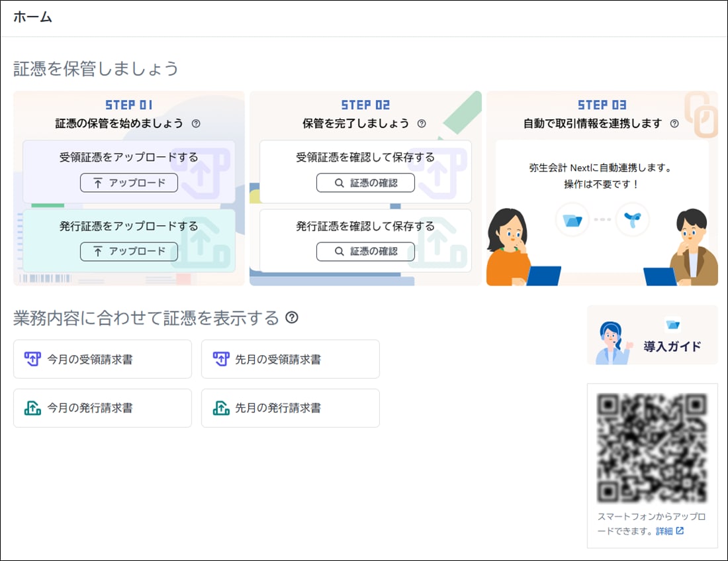Upload issued vouchers with アップロード button
Viewport: 728px width, 561px height.
click(x=129, y=252)
